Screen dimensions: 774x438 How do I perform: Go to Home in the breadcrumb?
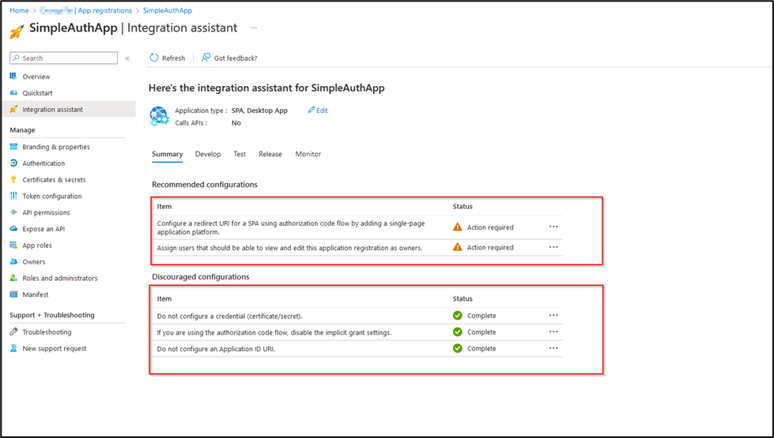point(19,10)
